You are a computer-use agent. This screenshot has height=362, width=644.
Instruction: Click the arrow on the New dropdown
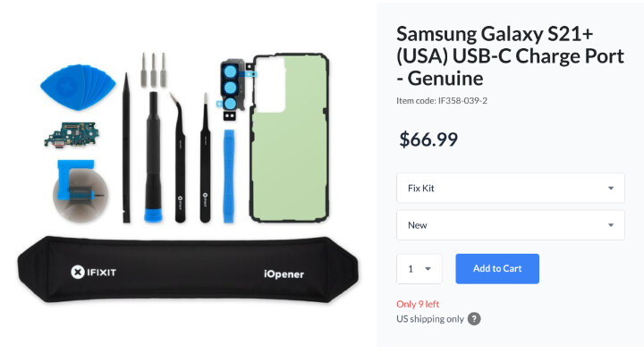611,225
